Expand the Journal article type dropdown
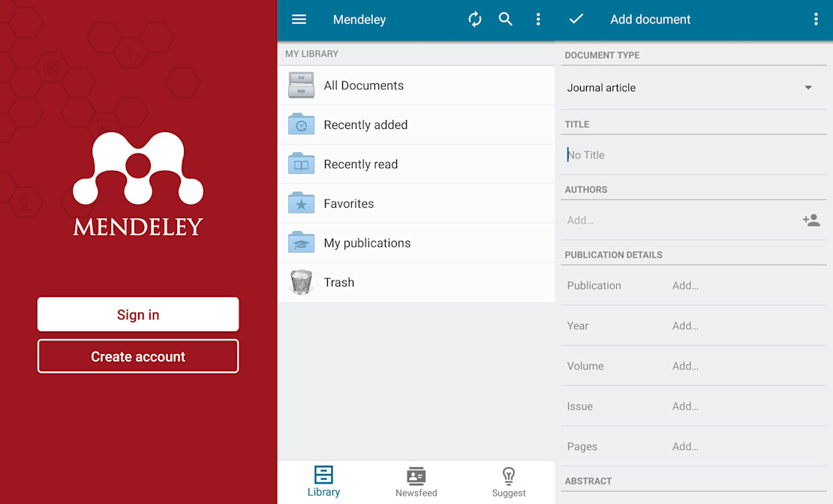 click(693, 88)
